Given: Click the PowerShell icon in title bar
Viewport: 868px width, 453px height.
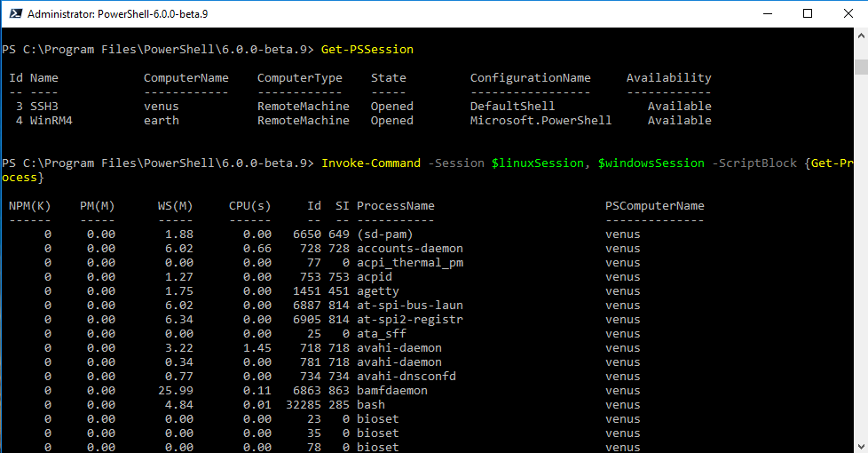Looking at the screenshot, I should (x=15, y=14).
